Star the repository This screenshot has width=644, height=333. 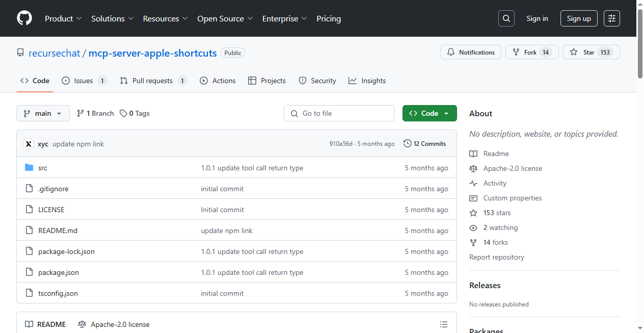[x=591, y=52]
